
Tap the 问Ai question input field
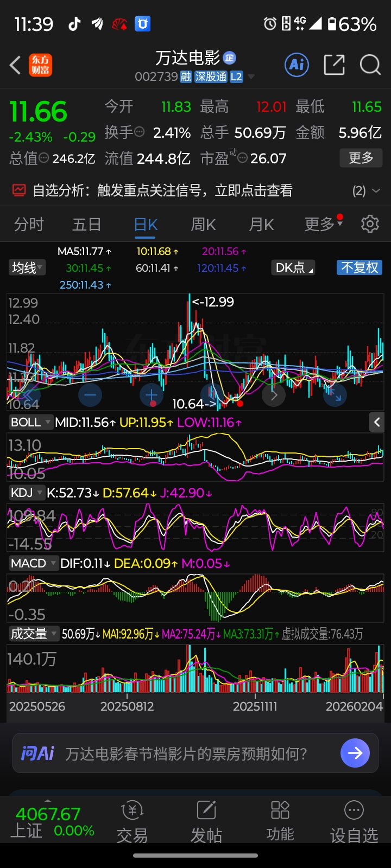[x=195, y=753]
